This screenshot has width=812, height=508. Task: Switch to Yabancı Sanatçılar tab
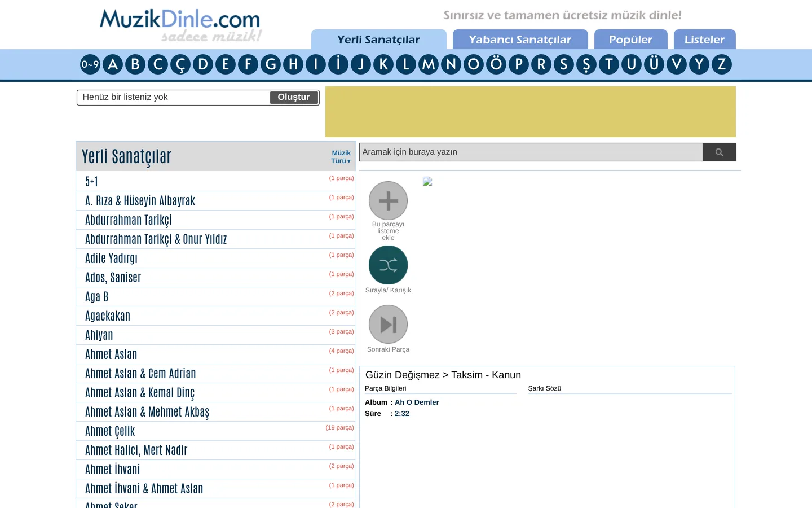pyautogui.click(x=520, y=40)
